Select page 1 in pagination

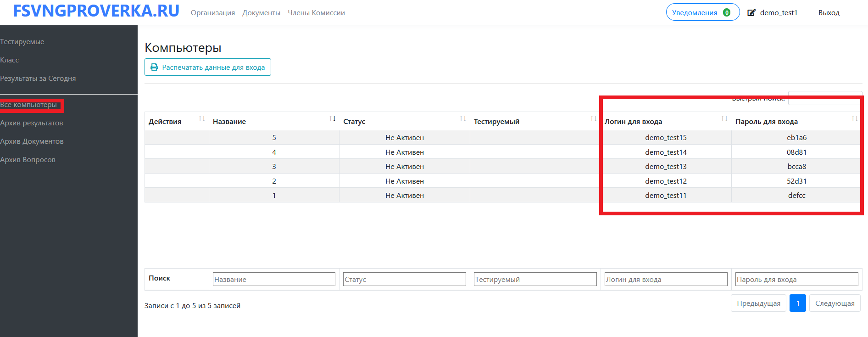797,303
